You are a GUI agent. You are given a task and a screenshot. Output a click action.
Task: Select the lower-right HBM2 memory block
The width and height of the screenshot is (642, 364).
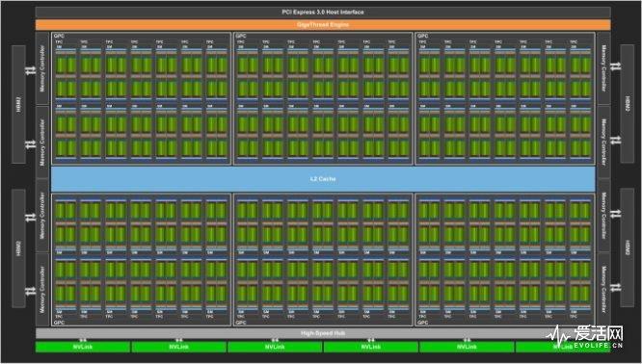click(x=628, y=247)
